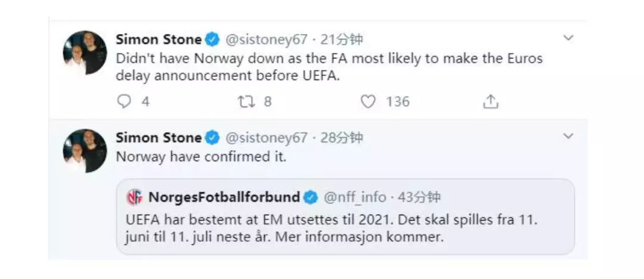
Task: Click verified badge beside NorgesFotballforbund
Action: pos(311,197)
